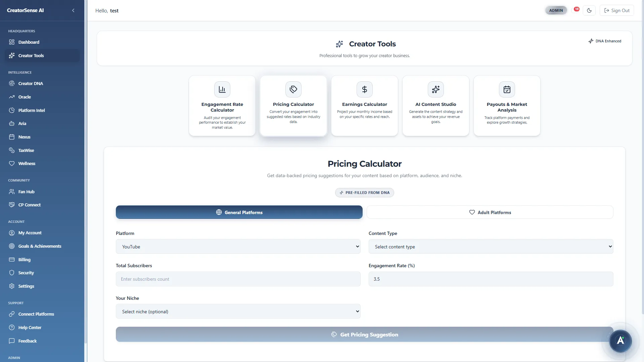Enter a value in Total Subscribers field
Image resolution: width=644 pixels, height=362 pixels.
pos(238,279)
